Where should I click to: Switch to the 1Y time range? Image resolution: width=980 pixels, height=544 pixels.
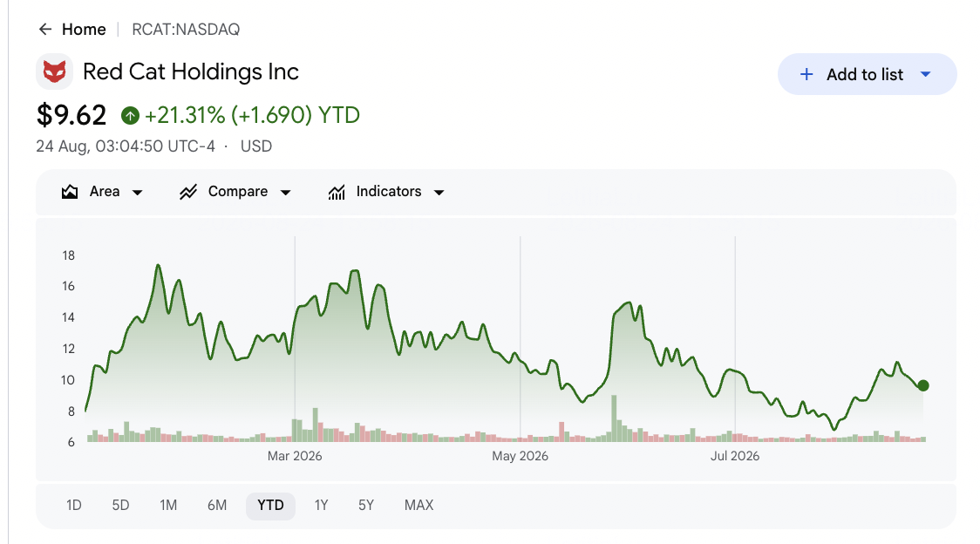tap(321, 506)
